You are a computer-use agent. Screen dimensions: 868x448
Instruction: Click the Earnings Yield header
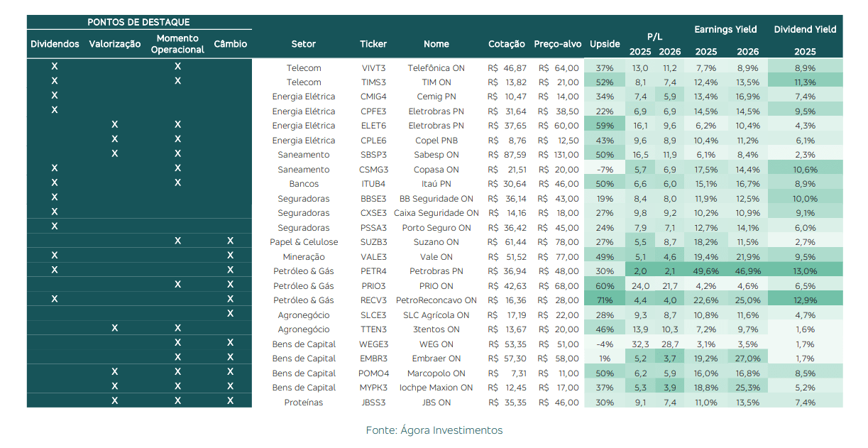(x=725, y=30)
